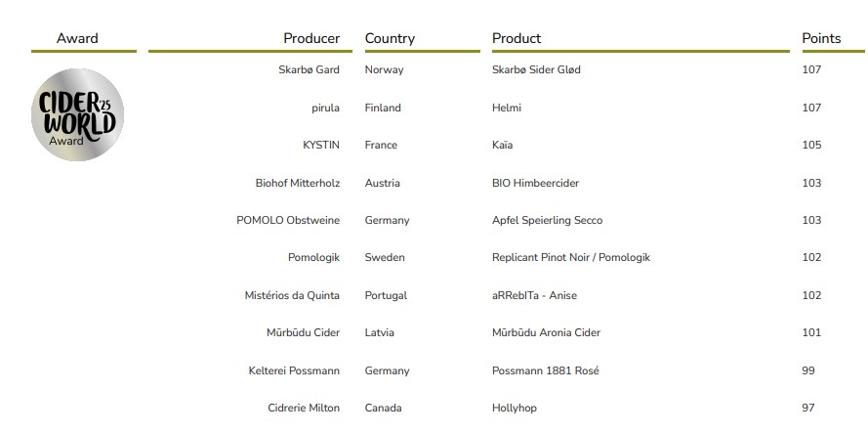Screen dimensions: 868x433
Task: Open the Skarbø Sider Glød product
Action: (x=536, y=69)
